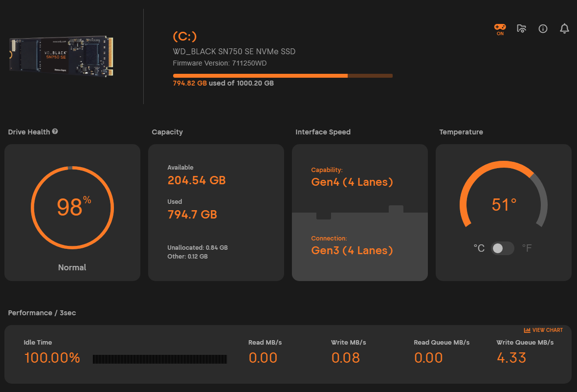
Task: Click the Other: 0.12 GB line
Action: (188, 256)
